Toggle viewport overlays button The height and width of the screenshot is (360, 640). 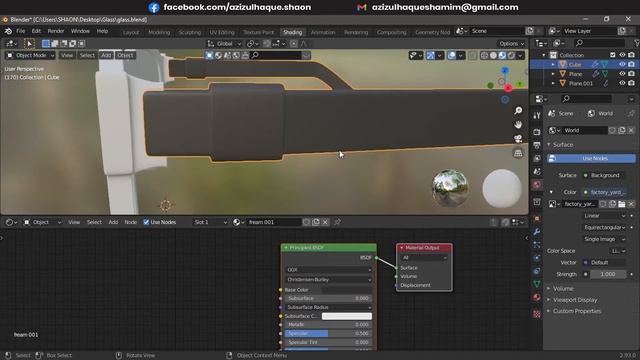tap(451, 55)
